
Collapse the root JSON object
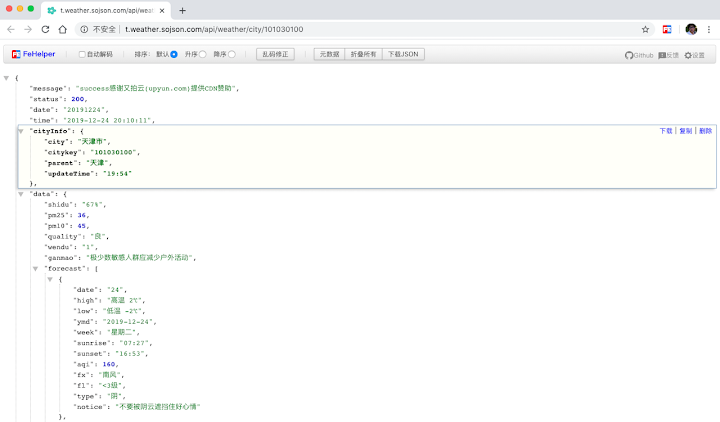click(x=6, y=78)
